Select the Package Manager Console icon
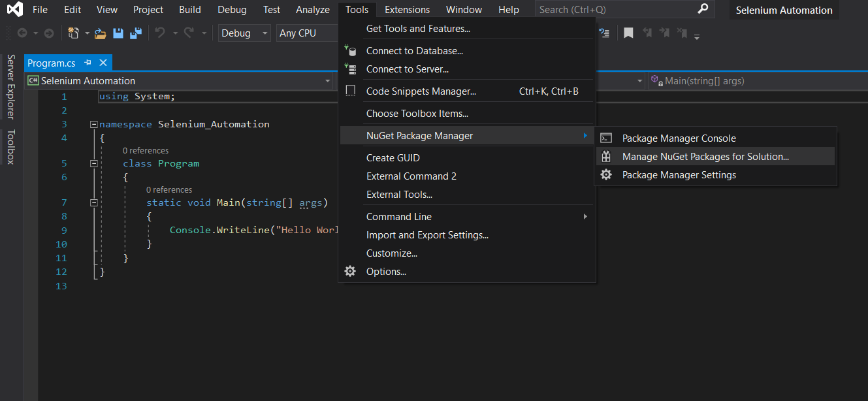This screenshot has height=401, width=868. point(606,138)
